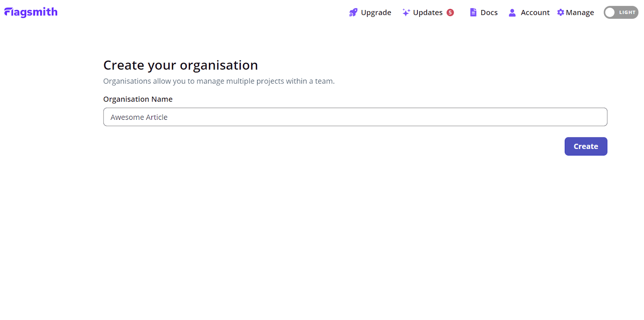Click the Docs document icon
The image size is (644, 320).
point(473,12)
